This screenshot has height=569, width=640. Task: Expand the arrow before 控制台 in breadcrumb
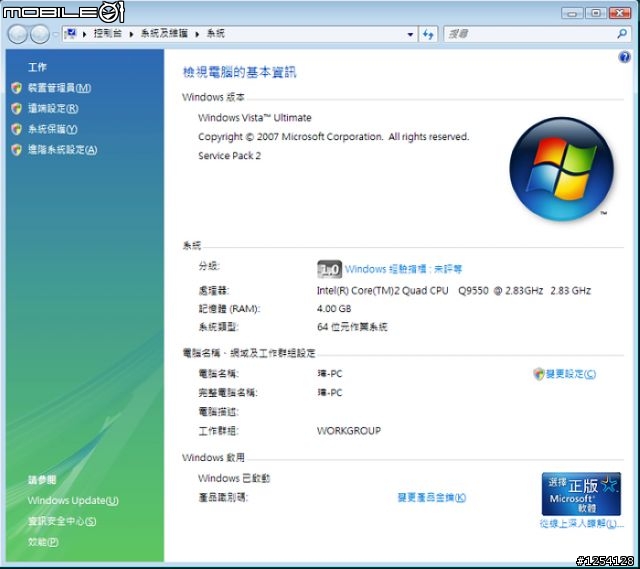point(84,34)
